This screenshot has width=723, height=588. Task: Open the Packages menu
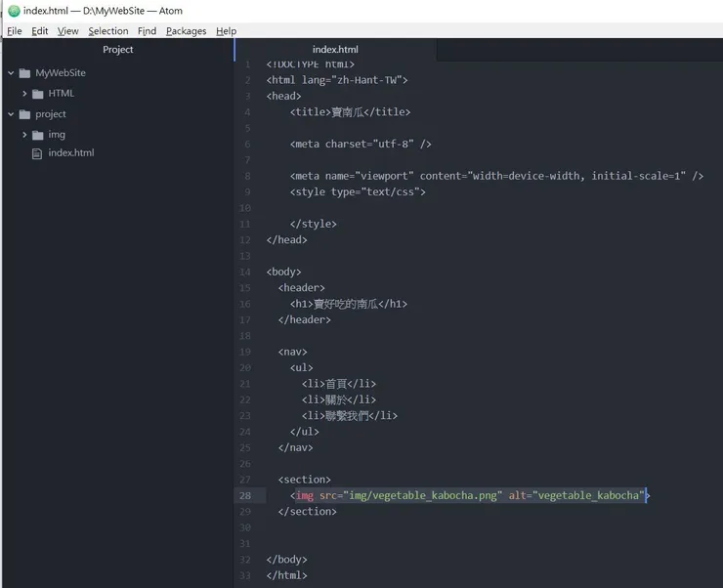tap(186, 31)
